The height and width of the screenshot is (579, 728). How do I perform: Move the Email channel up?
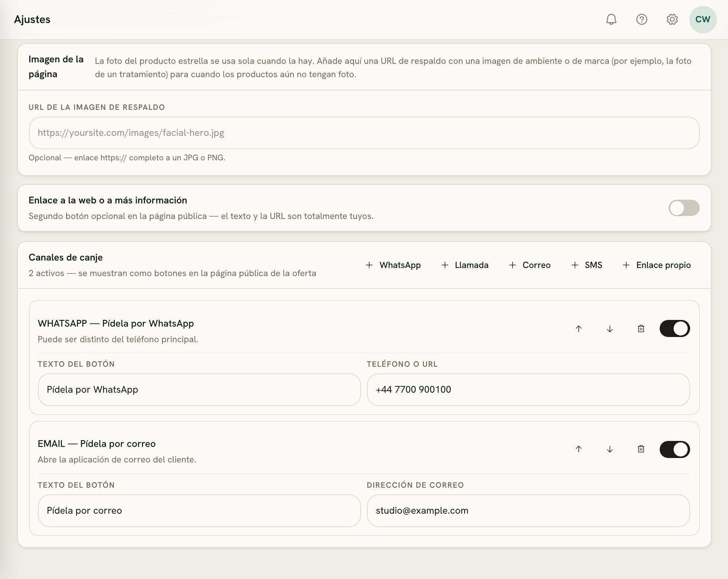(x=579, y=449)
